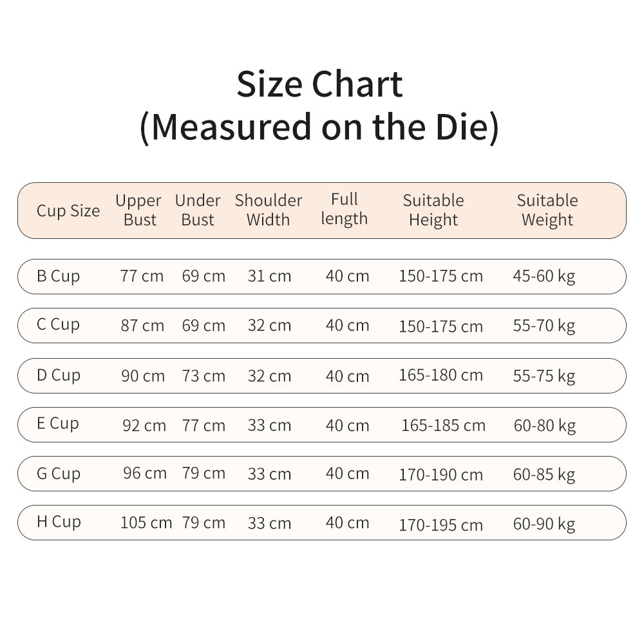Click the B Cup row label
The width and height of the screenshot is (644, 644).
click(59, 276)
